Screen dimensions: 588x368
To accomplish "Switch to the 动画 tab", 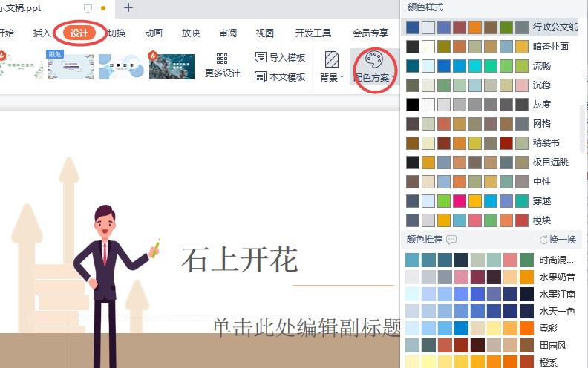I will click(x=154, y=33).
